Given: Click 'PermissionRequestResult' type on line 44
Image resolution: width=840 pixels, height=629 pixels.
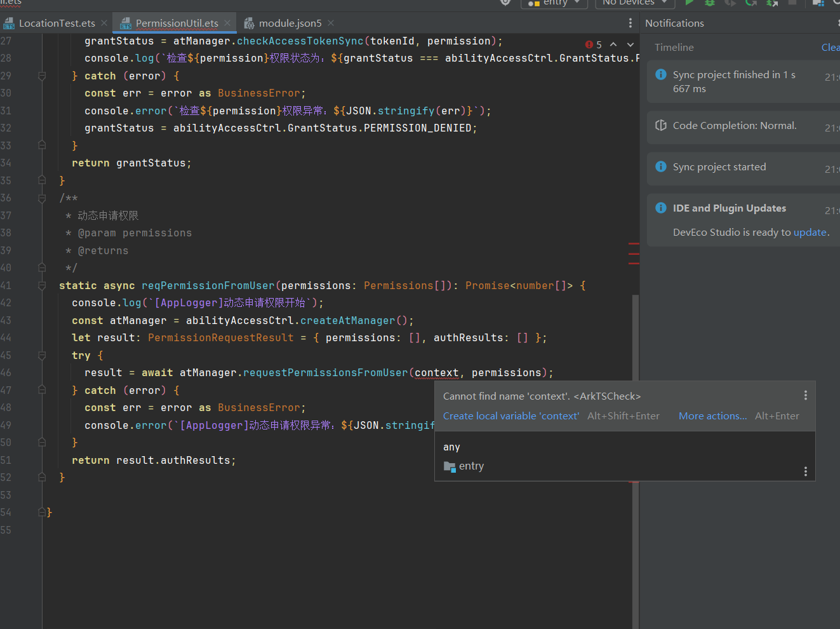Looking at the screenshot, I should (221, 338).
